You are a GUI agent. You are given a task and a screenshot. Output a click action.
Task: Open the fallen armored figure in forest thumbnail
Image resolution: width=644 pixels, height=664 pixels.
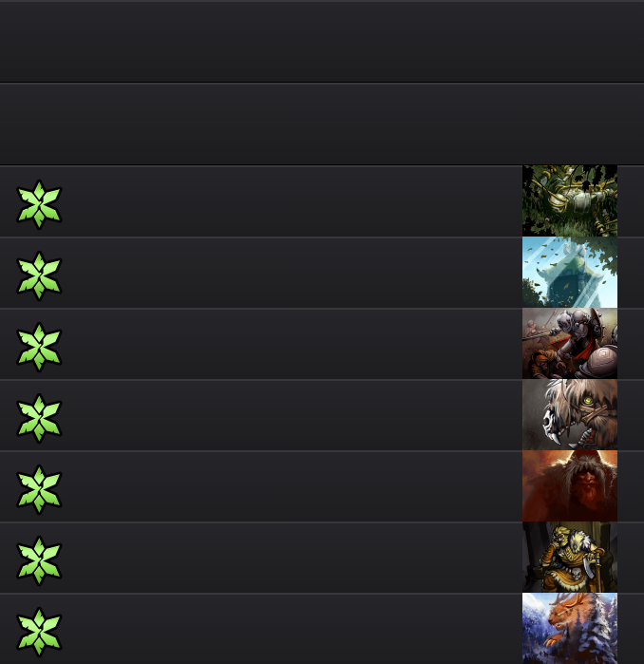point(570,200)
